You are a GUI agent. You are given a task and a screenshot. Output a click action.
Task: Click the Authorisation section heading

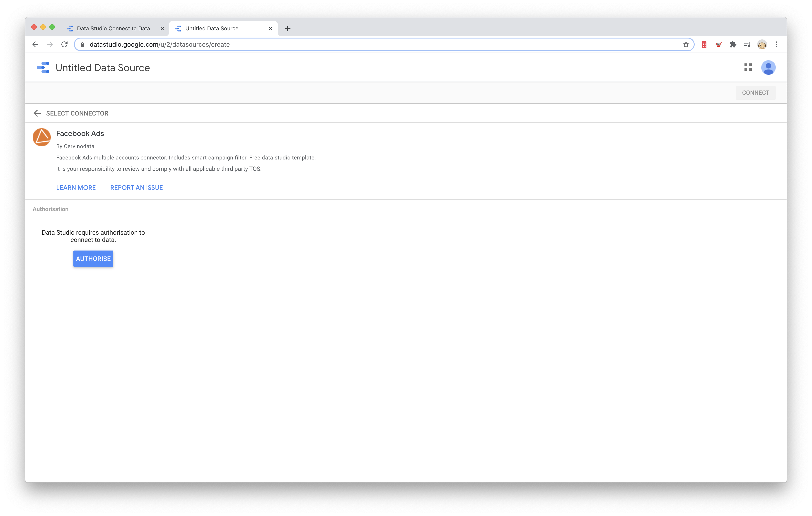(x=51, y=209)
